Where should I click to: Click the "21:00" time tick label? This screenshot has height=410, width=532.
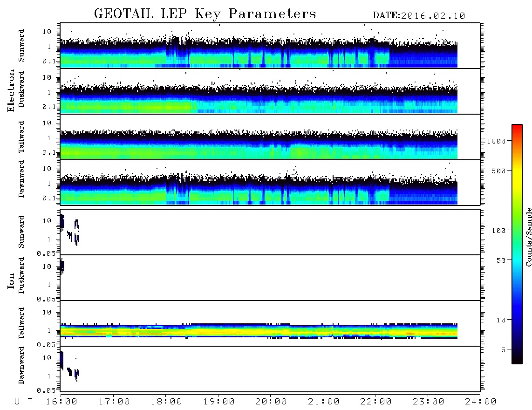pyautogui.click(x=324, y=402)
